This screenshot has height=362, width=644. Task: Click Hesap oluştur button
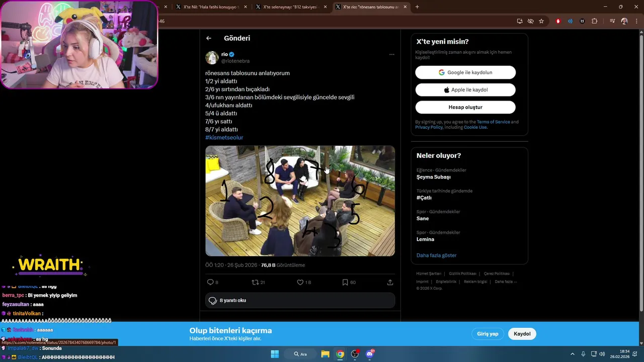(465, 107)
